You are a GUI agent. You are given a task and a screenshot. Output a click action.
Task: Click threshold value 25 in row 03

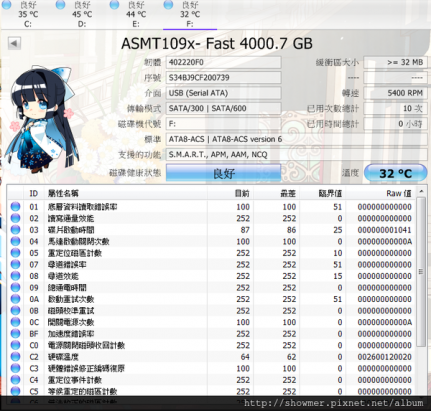tap(337, 230)
